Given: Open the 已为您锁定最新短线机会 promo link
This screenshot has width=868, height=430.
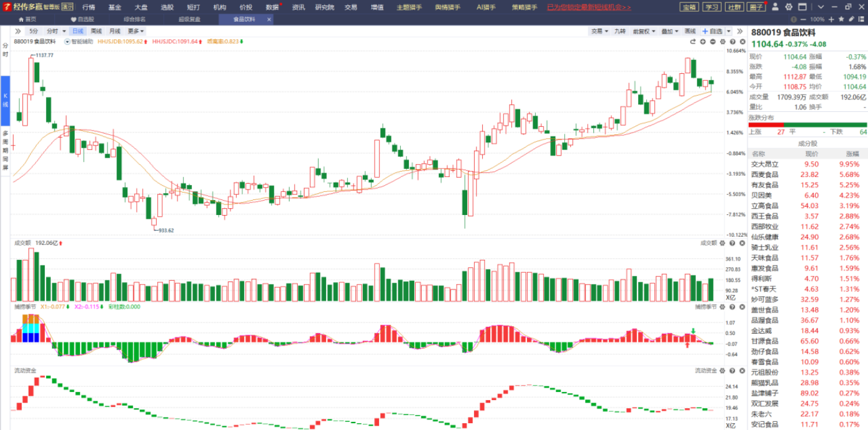Looking at the screenshot, I should pyautogui.click(x=589, y=7).
